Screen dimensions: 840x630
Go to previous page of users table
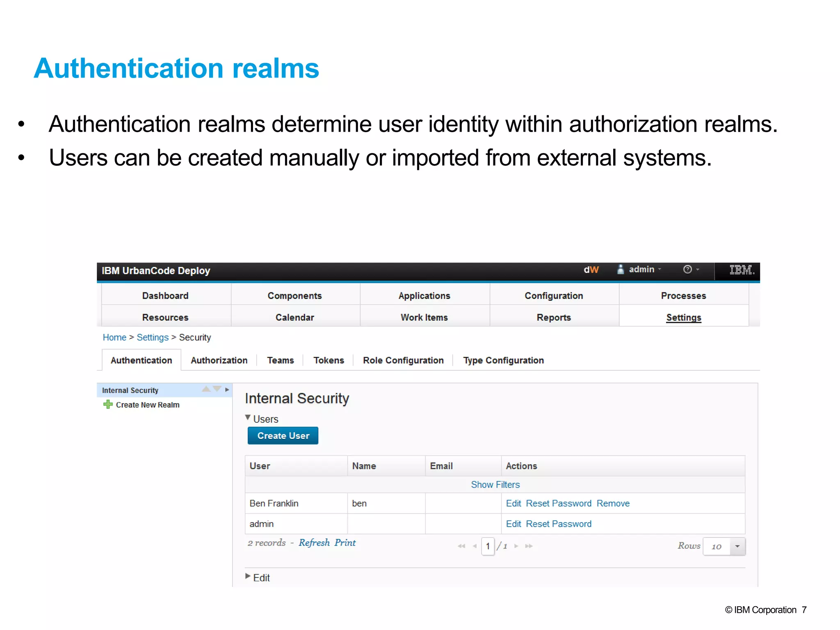click(475, 546)
